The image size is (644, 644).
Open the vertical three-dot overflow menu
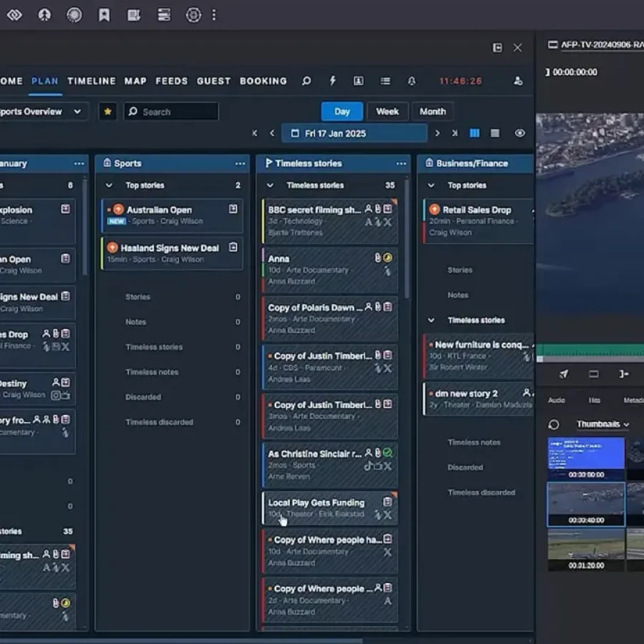coord(213,15)
